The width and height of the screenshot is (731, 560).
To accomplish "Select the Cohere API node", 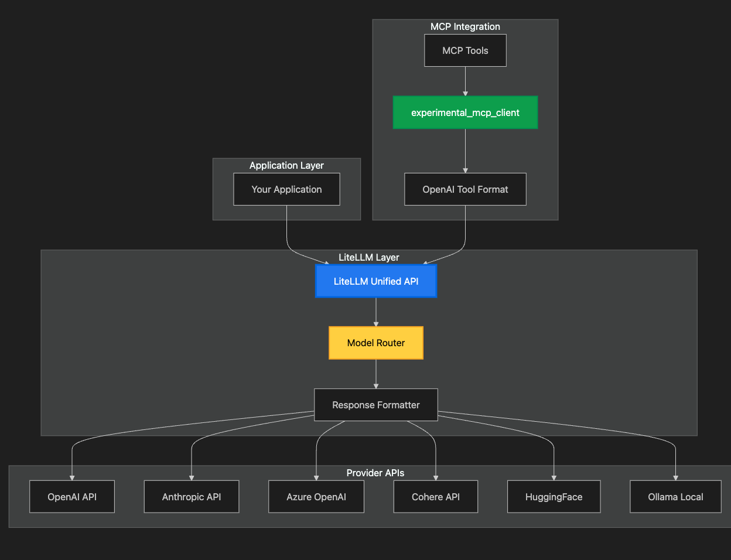I will coord(436,497).
